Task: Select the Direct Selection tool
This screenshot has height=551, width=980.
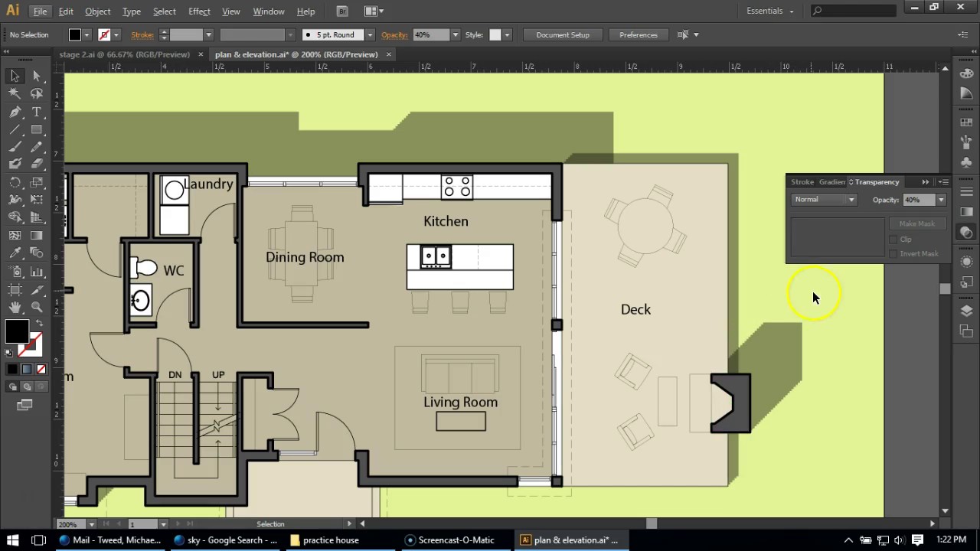Action: (37, 76)
